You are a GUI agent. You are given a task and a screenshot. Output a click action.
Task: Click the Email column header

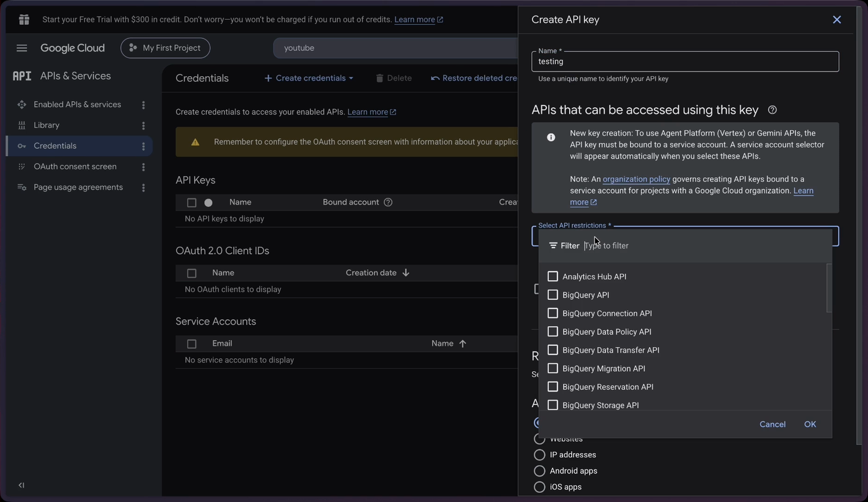click(222, 343)
